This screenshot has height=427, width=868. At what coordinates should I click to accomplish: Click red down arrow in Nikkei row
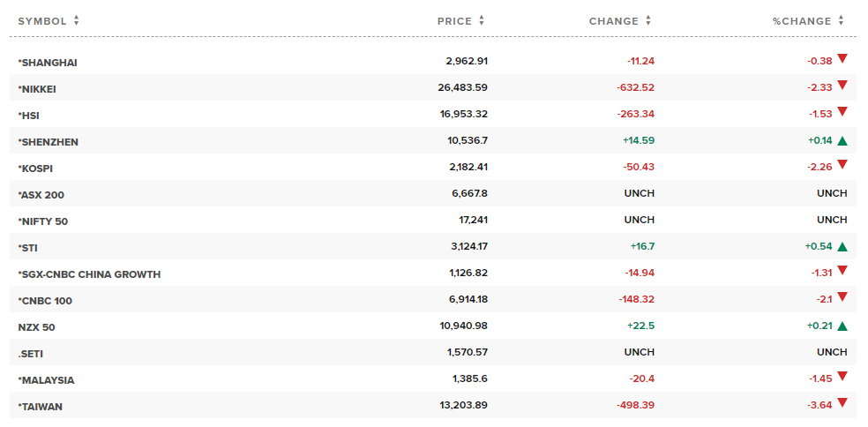[842, 86]
